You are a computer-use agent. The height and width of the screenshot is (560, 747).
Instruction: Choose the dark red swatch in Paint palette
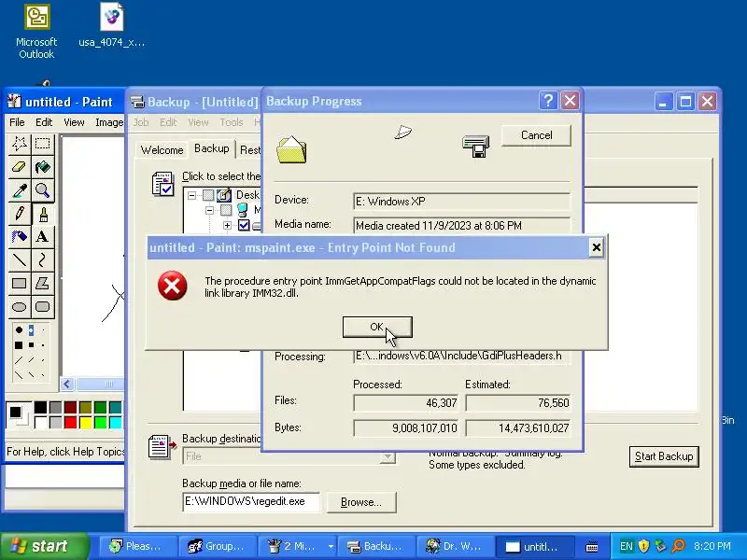pos(71,408)
